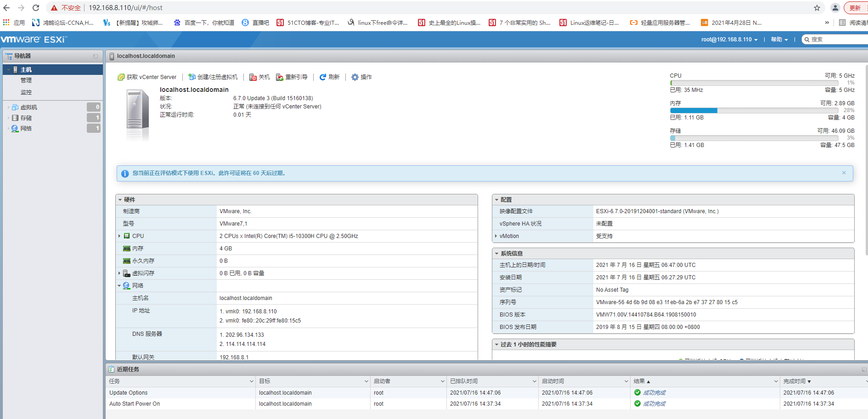Open the 直播吧 bookmark
The width and height of the screenshot is (868, 419).
255,23
